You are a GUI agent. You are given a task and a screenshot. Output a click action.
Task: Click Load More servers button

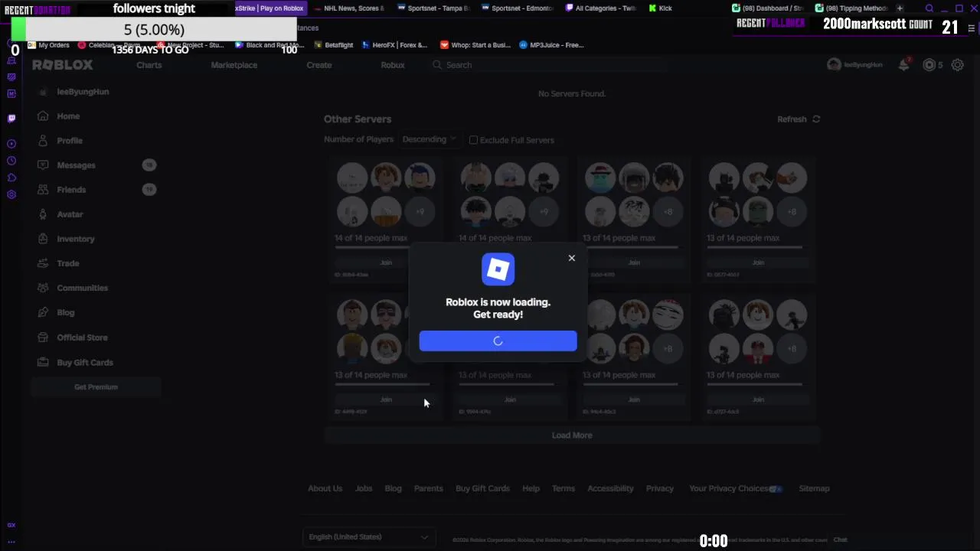(x=572, y=435)
